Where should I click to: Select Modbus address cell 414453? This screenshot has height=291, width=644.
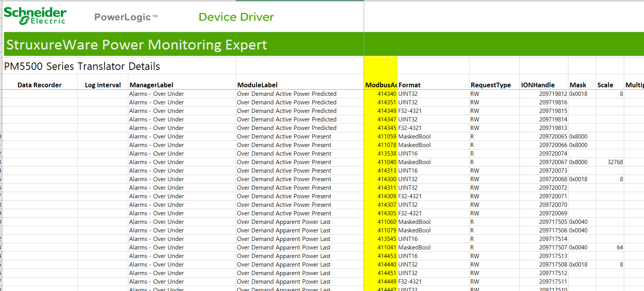[x=381, y=256]
